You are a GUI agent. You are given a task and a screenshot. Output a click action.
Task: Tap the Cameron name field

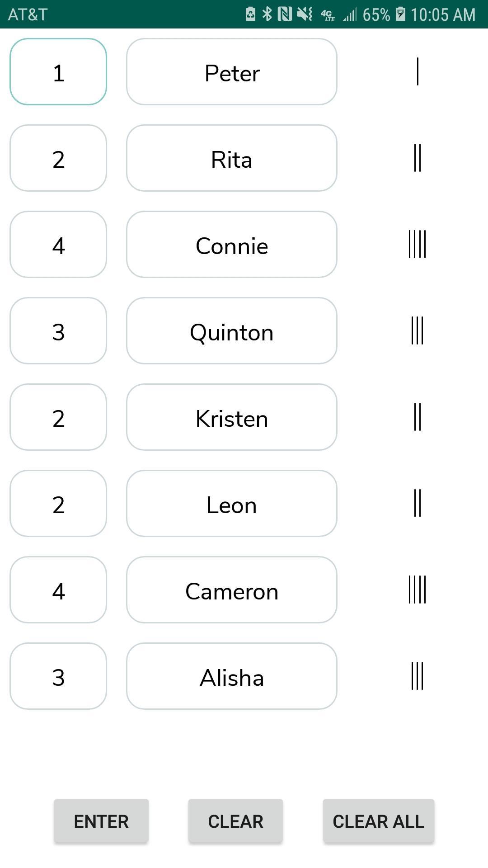pyautogui.click(x=232, y=590)
